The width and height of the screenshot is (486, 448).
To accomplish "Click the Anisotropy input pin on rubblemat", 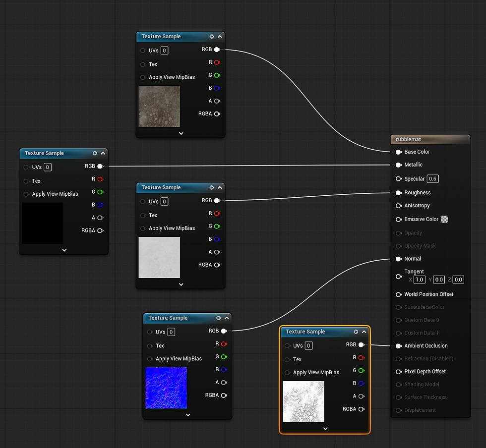I will [x=399, y=205].
